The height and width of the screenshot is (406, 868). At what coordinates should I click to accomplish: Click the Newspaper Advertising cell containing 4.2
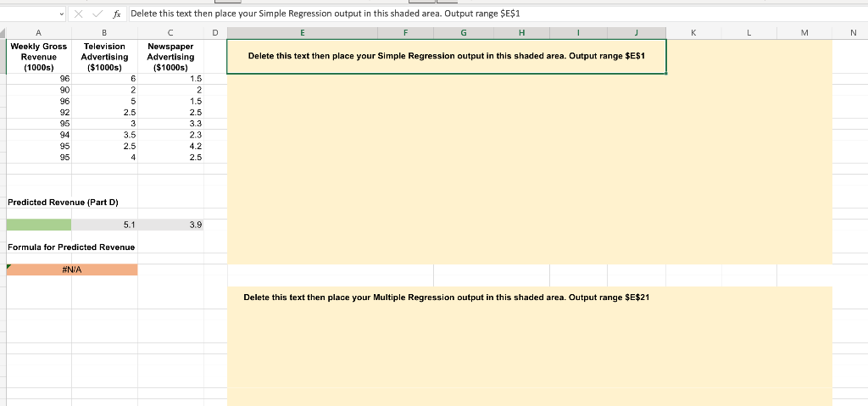click(x=170, y=147)
